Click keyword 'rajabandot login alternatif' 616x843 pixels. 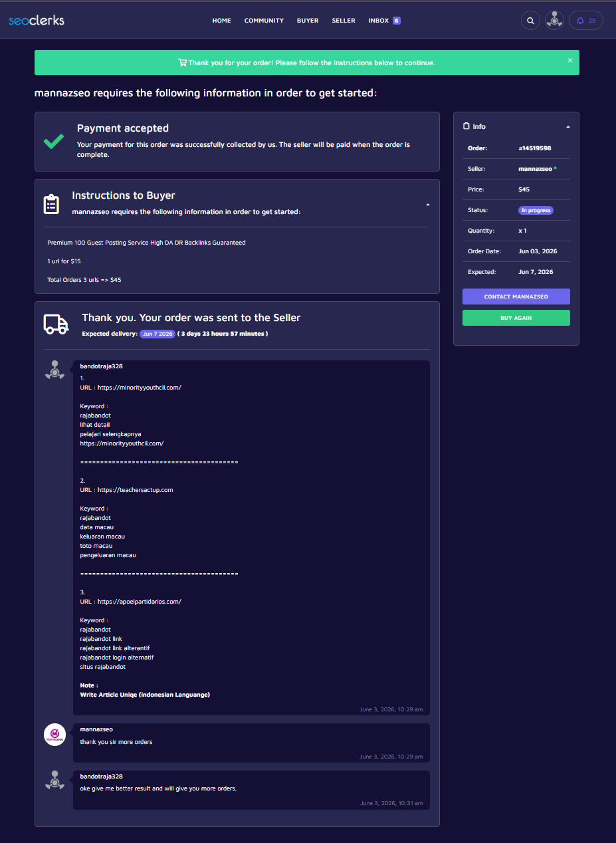coord(117,658)
